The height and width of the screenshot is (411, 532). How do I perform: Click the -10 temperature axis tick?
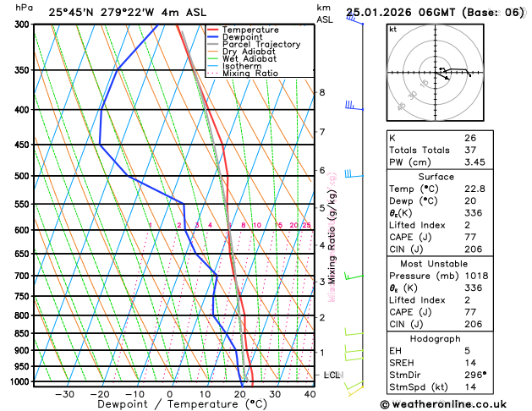tap(134, 394)
